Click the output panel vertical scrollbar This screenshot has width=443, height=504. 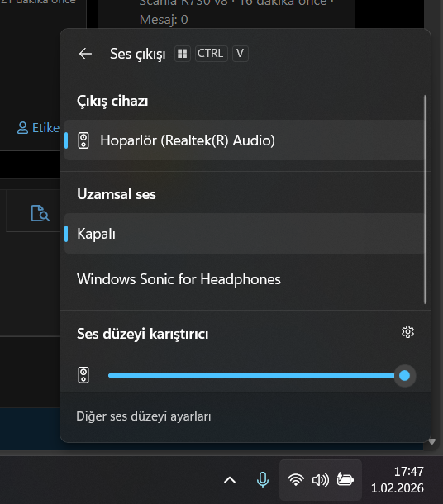click(425, 199)
